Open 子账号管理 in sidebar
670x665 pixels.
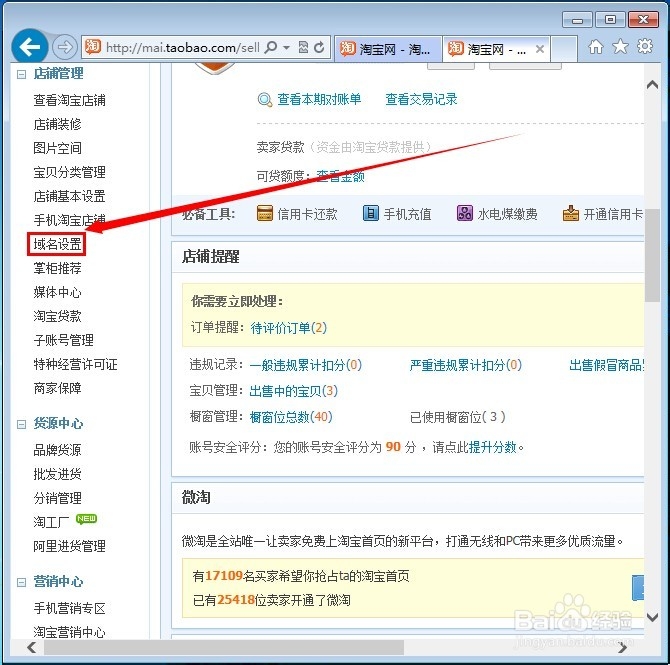point(64,340)
